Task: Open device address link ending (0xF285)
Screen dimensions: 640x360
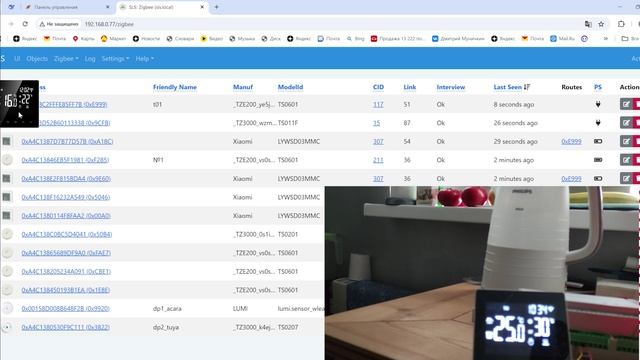Action: click(x=65, y=160)
